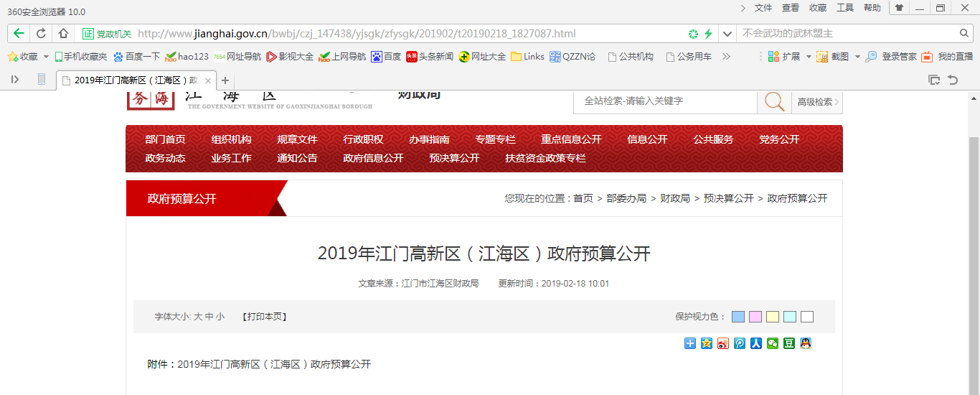Reload the page with the refresh icon
Viewport: 980px width, 395px height.
(x=41, y=34)
